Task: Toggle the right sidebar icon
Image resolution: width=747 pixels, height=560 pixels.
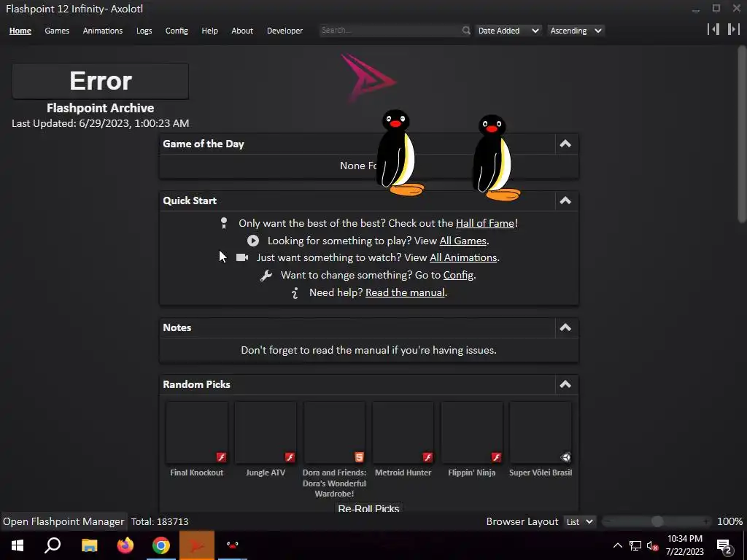Action: (x=733, y=29)
